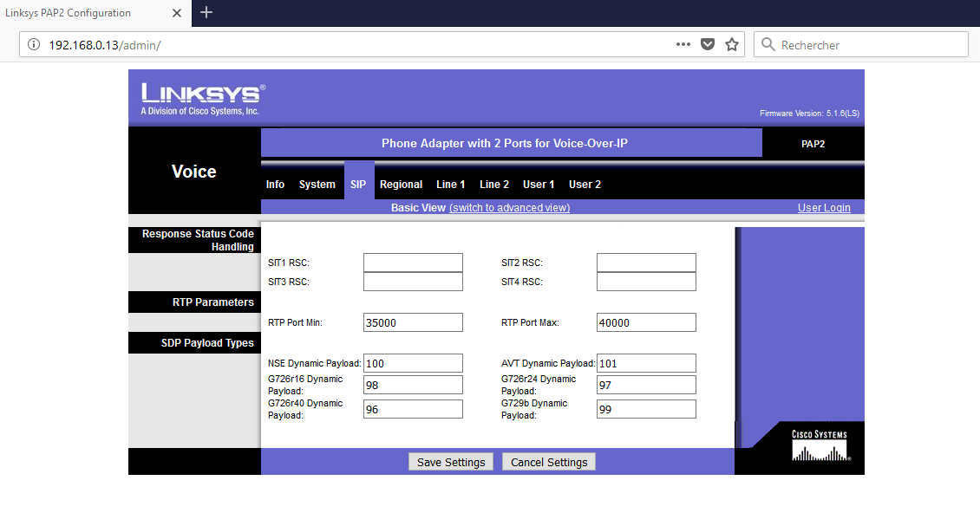Open the page actions three-dot menu

pyautogui.click(x=683, y=44)
